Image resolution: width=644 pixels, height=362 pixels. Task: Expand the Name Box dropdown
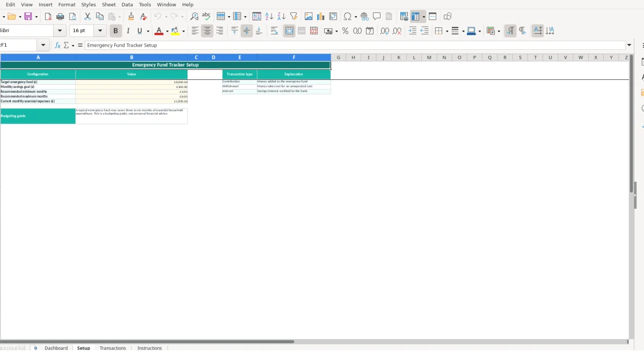click(43, 46)
